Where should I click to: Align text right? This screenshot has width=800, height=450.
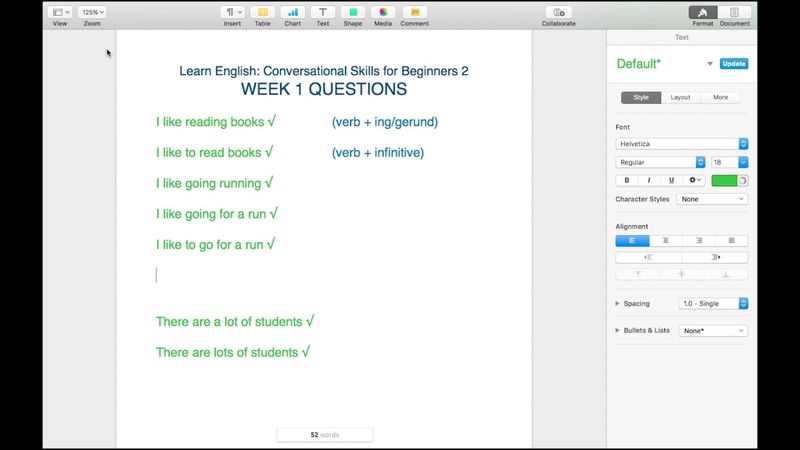(698, 241)
